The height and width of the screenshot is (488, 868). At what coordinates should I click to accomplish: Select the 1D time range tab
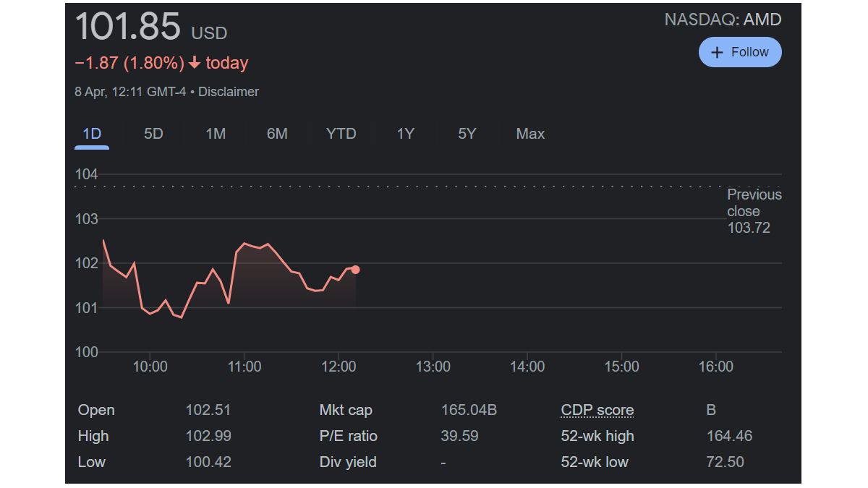pos(92,134)
